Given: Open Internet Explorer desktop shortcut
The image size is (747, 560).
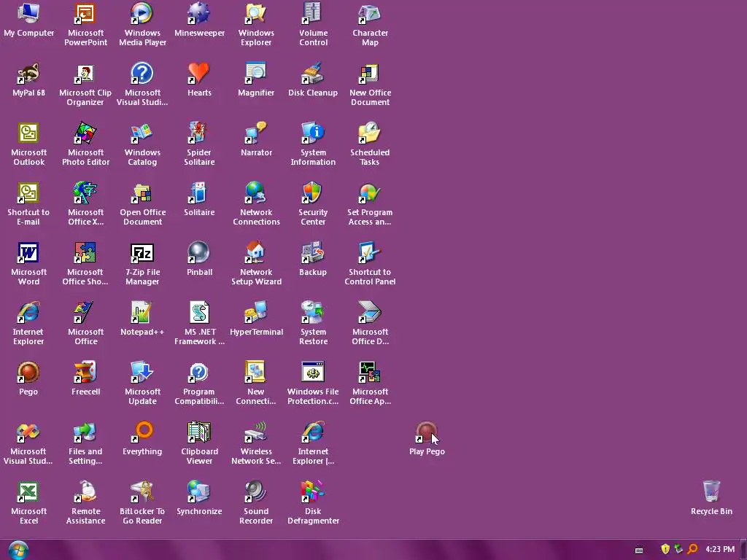Looking at the screenshot, I should [x=28, y=312].
